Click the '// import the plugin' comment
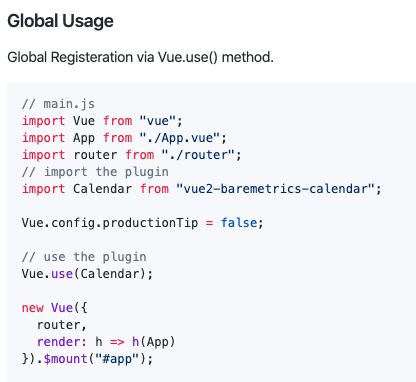 pos(95,172)
